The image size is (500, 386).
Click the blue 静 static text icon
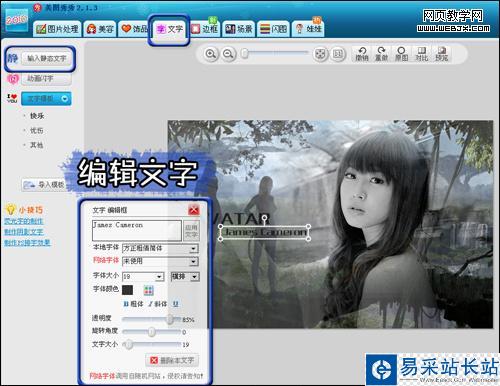(x=13, y=58)
